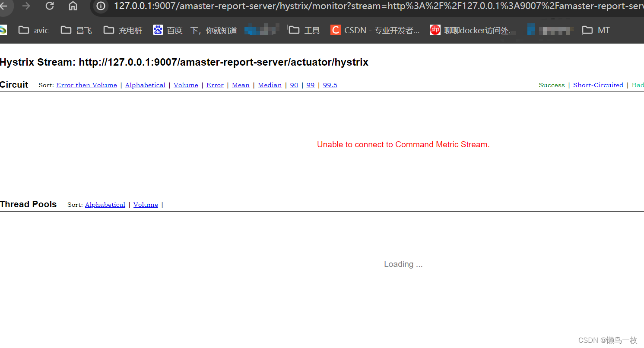Image resolution: width=644 pixels, height=348 pixels.
Task: Reload the Hystrix monitor page
Action: point(49,6)
